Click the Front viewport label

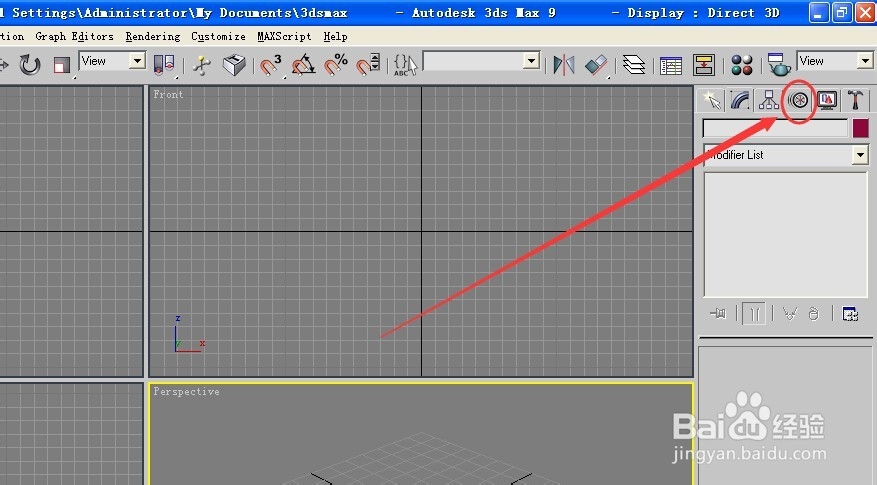(168, 95)
